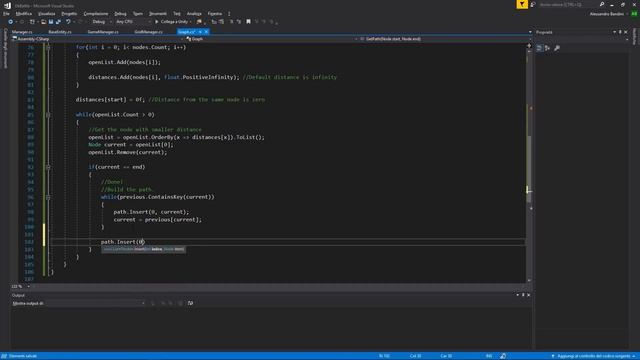Screen dimensions: 640x360
Task: Open the Modifica menu
Action: [24, 13]
